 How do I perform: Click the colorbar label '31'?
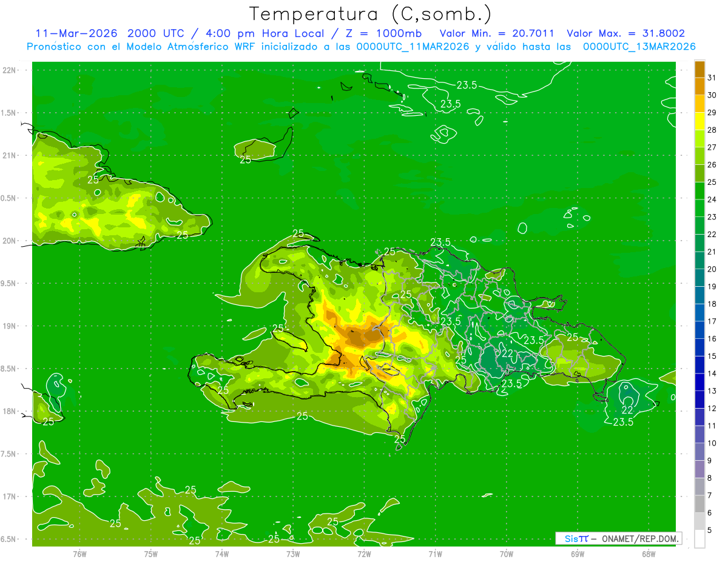pyautogui.click(x=712, y=77)
